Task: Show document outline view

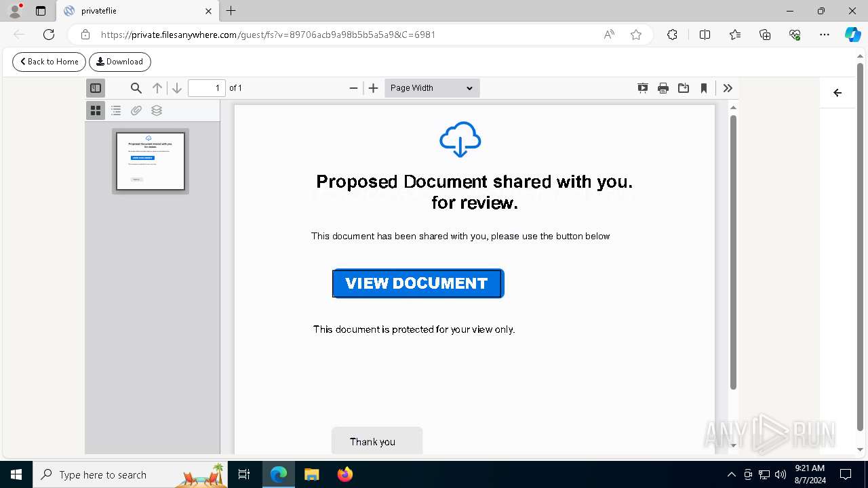Action: pos(116,110)
